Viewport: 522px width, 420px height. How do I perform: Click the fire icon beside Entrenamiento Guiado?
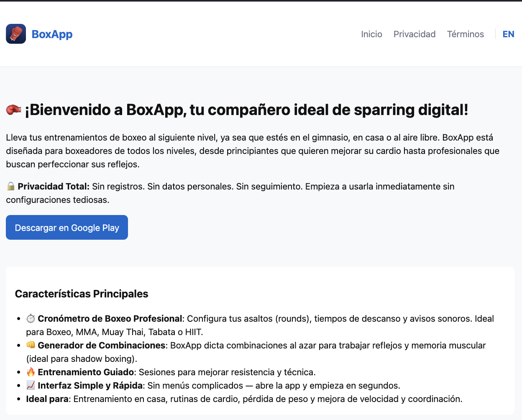click(30, 372)
